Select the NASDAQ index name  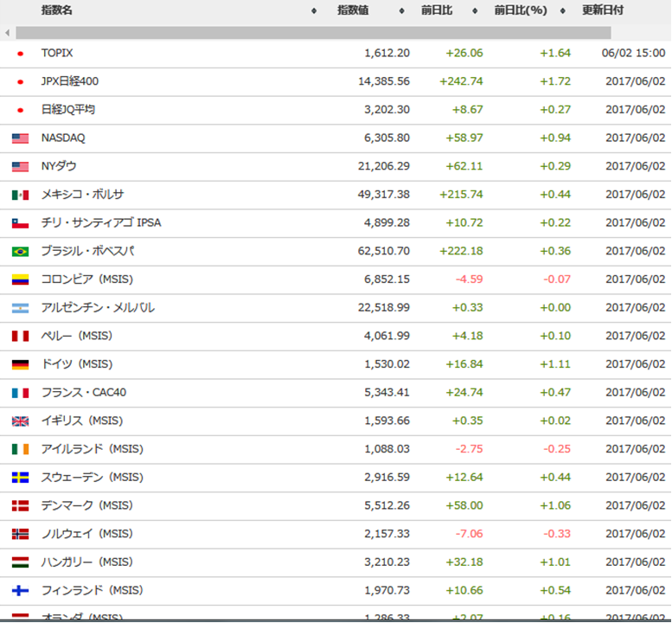(63, 138)
